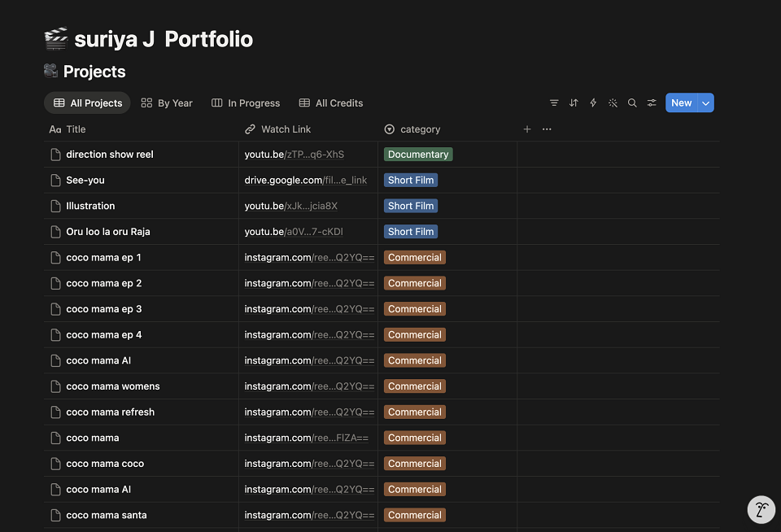
Task: Open the See-you title cell
Action: [85, 181]
